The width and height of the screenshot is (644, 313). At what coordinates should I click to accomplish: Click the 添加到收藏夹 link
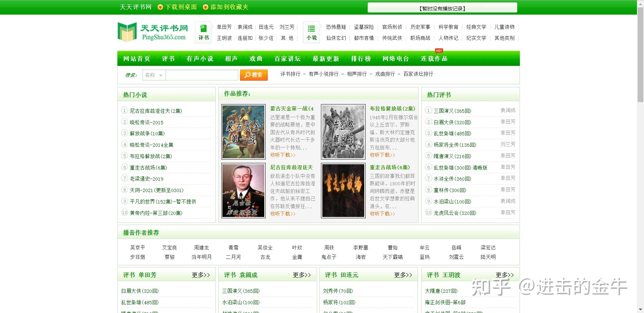click(x=229, y=7)
